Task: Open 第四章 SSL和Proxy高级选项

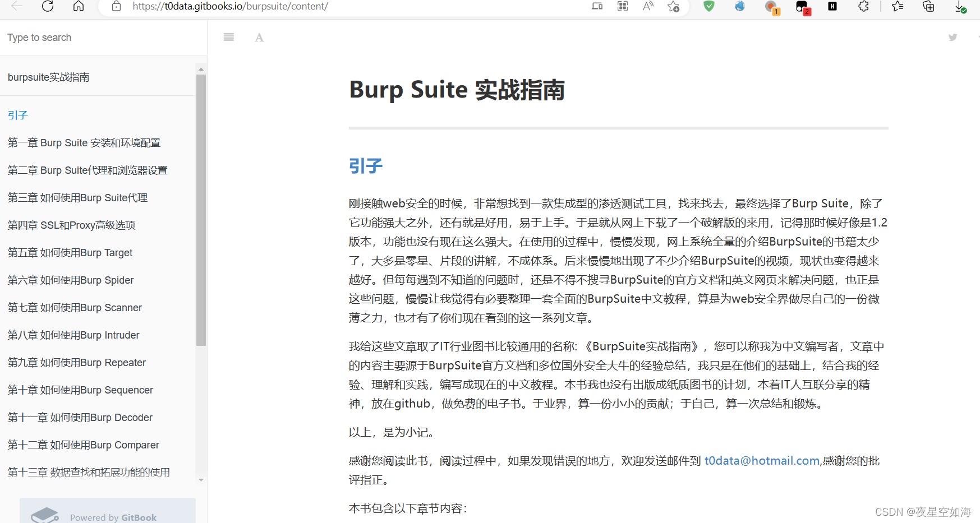Action: pos(71,225)
